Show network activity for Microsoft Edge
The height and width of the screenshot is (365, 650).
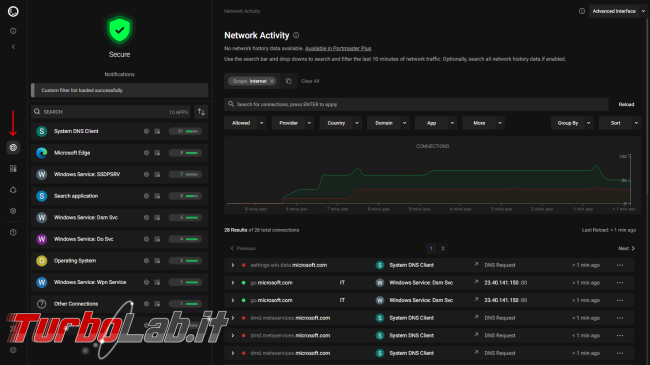point(146,153)
